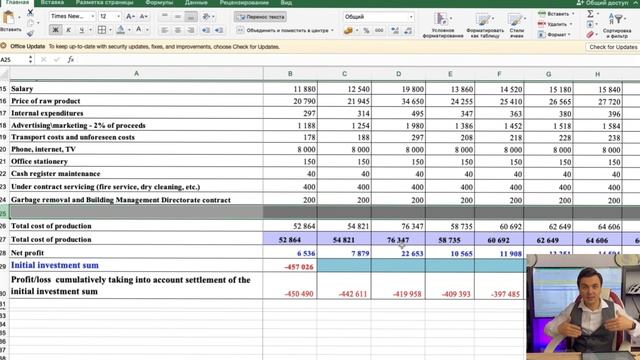640x360 pixels.
Task: Switch to the Главная tab
Action: pyautogui.click(x=17, y=3)
